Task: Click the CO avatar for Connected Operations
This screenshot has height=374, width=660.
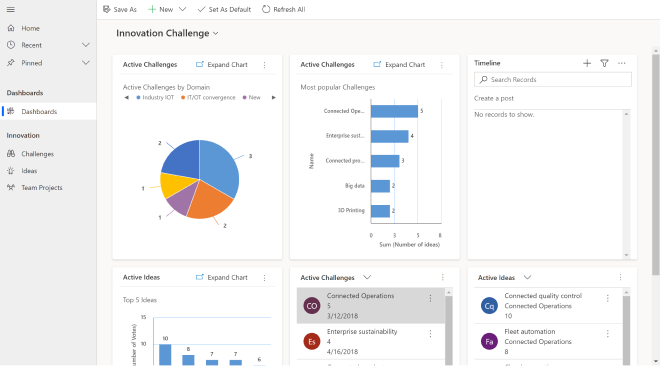Action: [311, 306]
